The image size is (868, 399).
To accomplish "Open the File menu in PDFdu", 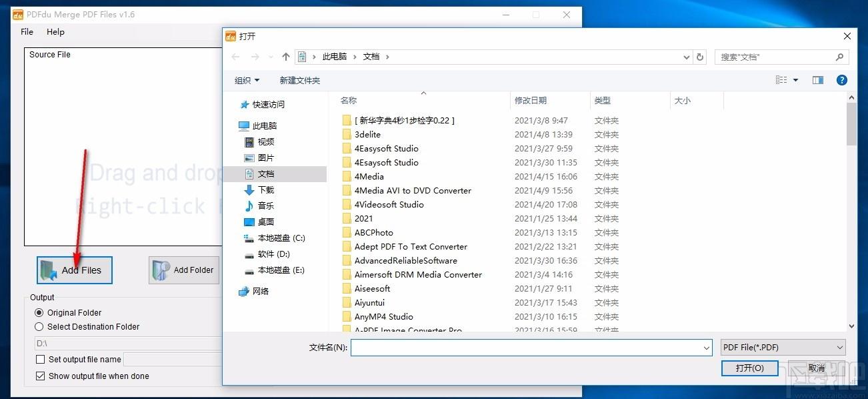I will point(27,31).
